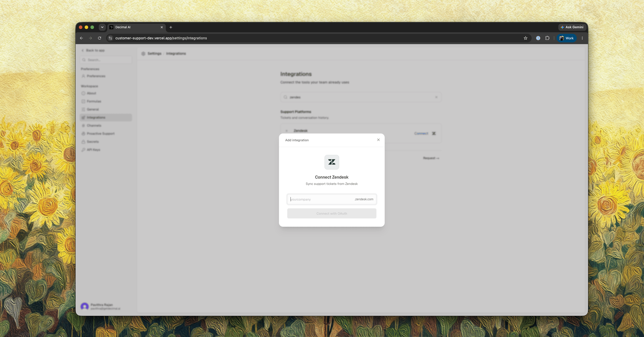Image resolution: width=644 pixels, height=337 pixels.
Task: Click the Zendesk logo in dialog
Action: (332, 162)
